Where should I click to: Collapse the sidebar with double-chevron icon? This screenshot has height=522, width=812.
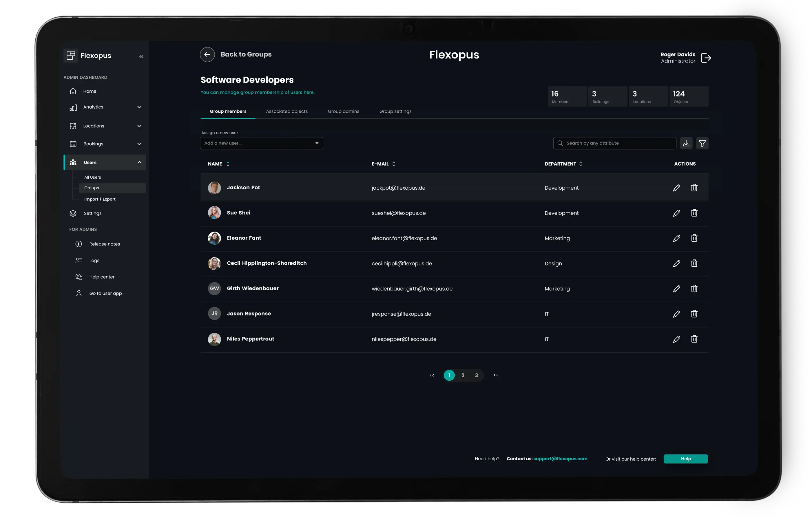click(141, 56)
